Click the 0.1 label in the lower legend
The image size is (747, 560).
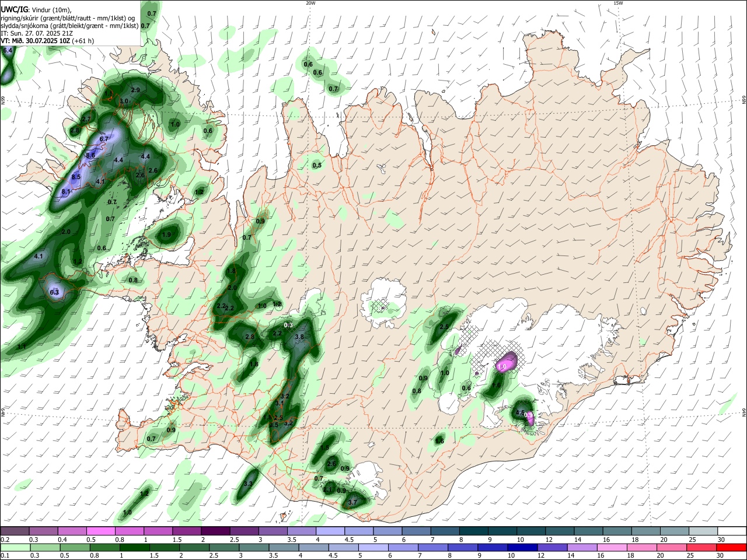coord(5,556)
